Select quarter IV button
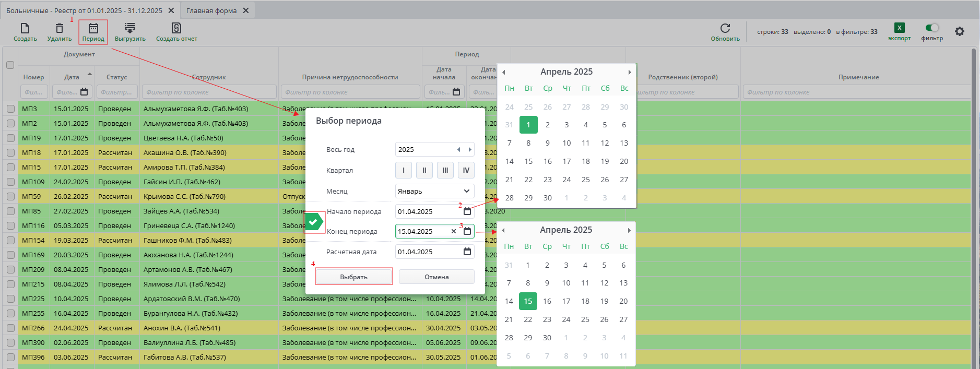The image size is (980, 369). pyautogui.click(x=466, y=170)
